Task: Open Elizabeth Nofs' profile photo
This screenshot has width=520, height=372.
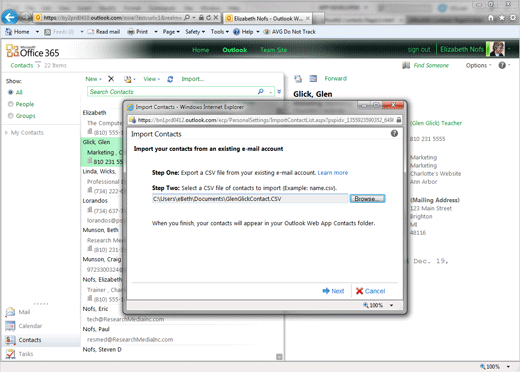Action: [x=496, y=49]
